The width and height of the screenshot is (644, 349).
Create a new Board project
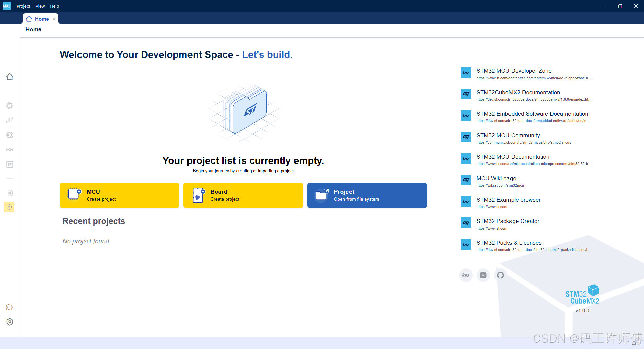pyautogui.click(x=243, y=195)
